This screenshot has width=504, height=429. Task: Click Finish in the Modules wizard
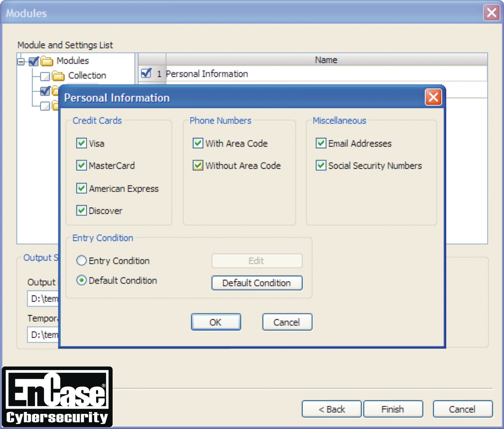pos(393,409)
